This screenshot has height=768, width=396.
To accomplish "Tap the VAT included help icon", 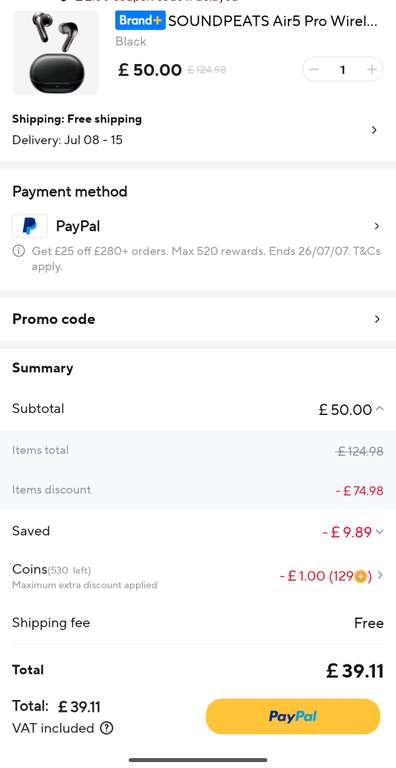I will click(x=106, y=728).
